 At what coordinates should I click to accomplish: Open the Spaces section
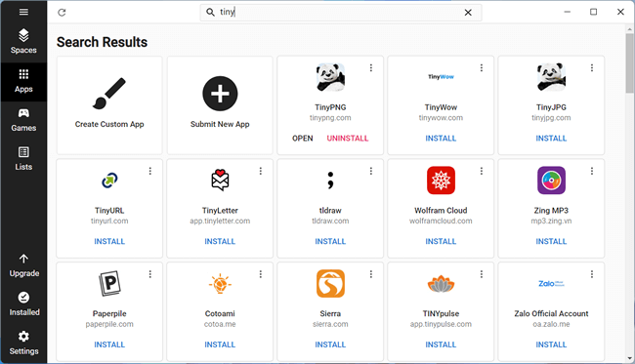(23, 41)
